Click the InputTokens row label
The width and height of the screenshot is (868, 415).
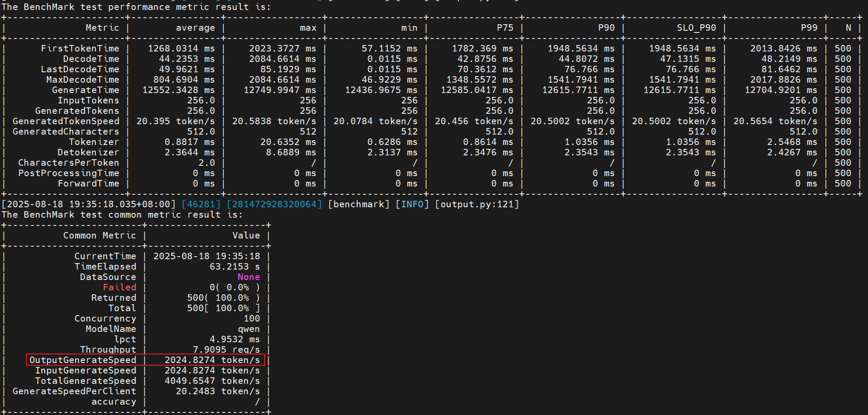pos(88,100)
